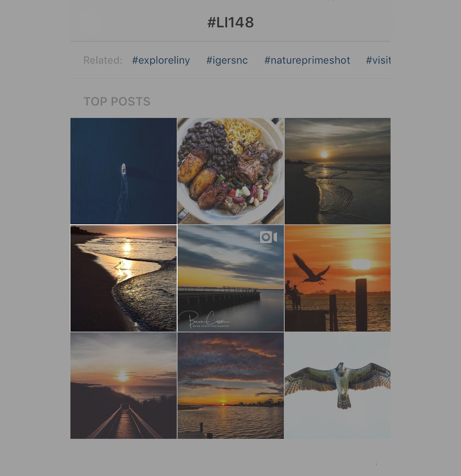Image resolution: width=461 pixels, height=476 pixels.
Task: Open the #natureprimeshot related hashtag
Action: point(307,60)
